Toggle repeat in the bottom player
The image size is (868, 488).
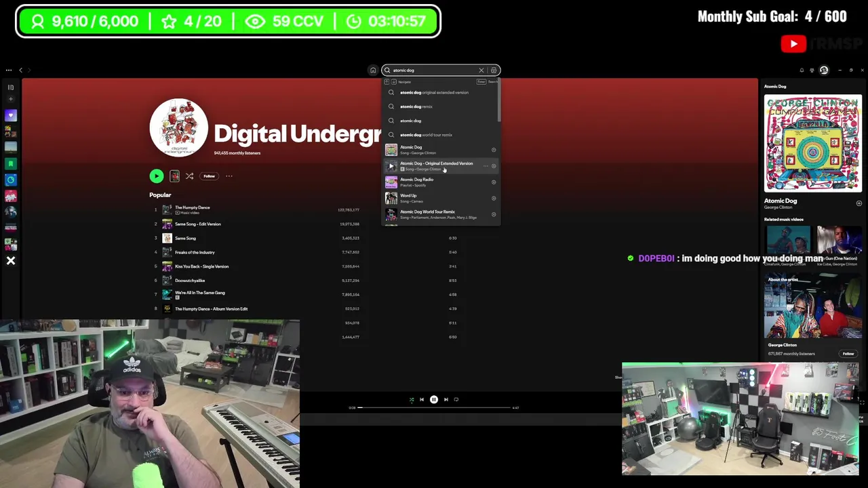coord(456,400)
